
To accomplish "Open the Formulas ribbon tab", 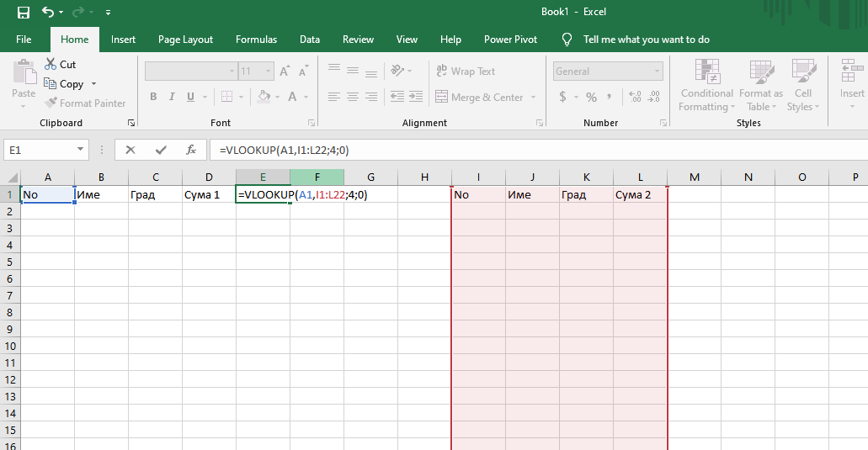I will pos(256,40).
